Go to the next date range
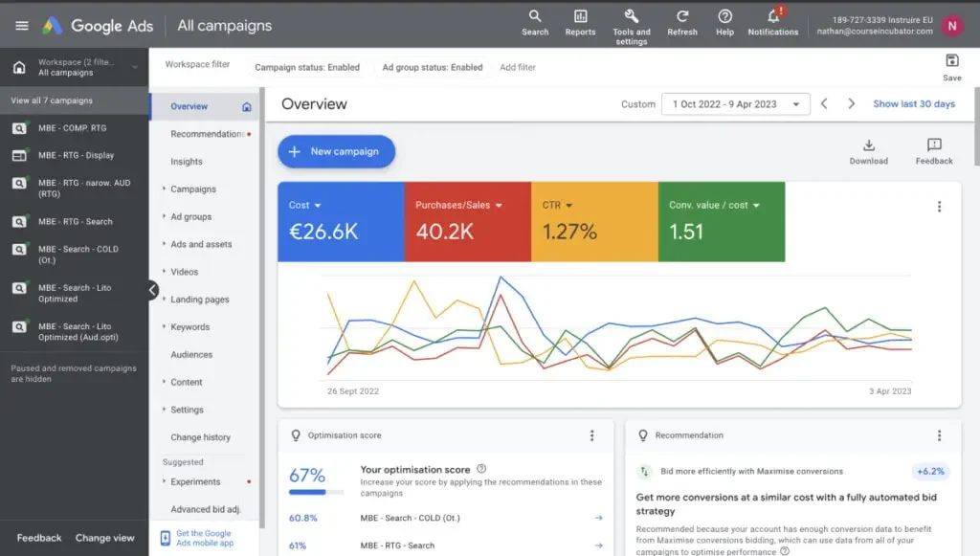Viewport: 980px width, 556px height. coord(851,103)
